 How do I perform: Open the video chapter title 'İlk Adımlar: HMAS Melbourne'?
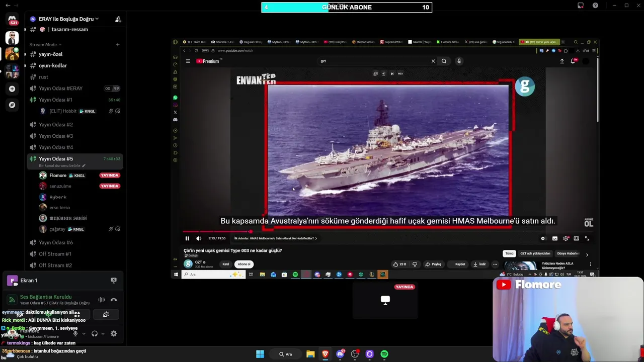click(x=275, y=238)
